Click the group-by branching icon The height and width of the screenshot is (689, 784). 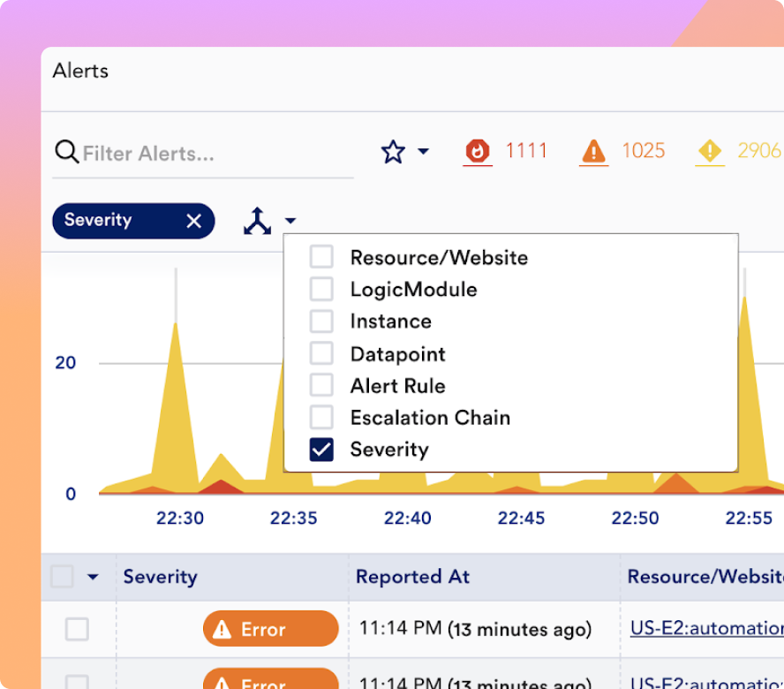(x=258, y=221)
